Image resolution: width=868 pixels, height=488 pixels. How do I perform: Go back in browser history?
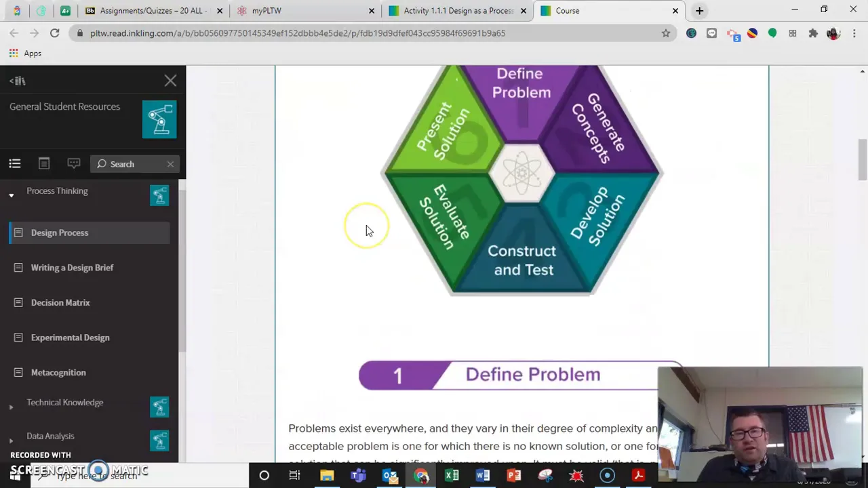pos(14,33)
